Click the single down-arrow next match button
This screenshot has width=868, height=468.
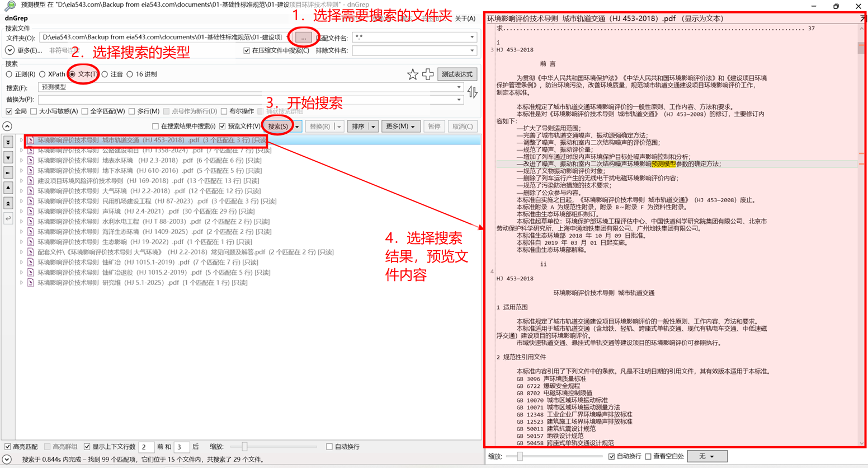pyautogui.click(x=8, y=158)
